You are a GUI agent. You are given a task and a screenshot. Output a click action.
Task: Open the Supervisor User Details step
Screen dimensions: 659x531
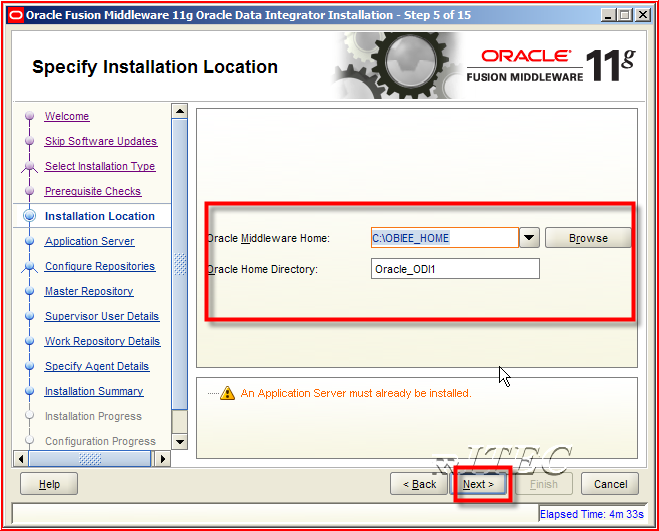click(102, 316)
